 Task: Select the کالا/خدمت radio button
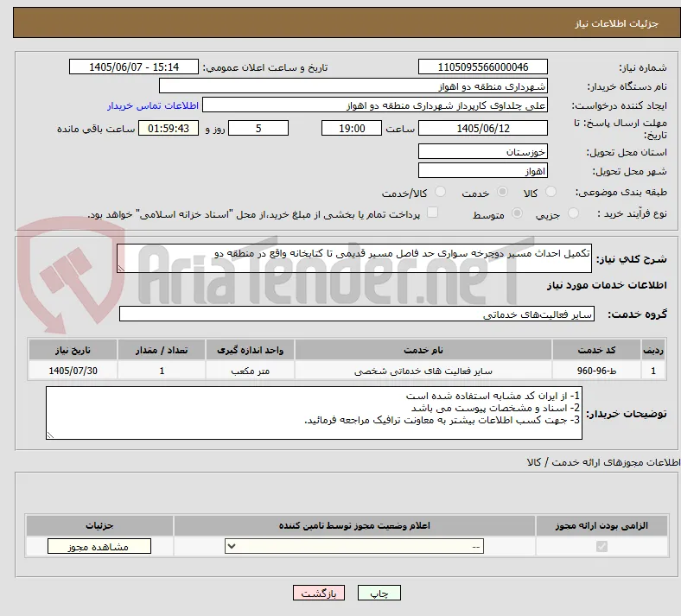[441, 192]
